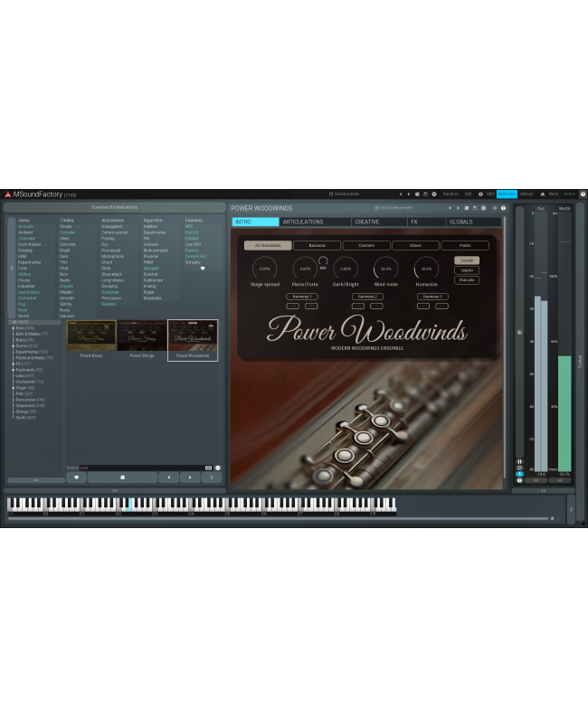Pause the output meter

coord(519,461)
